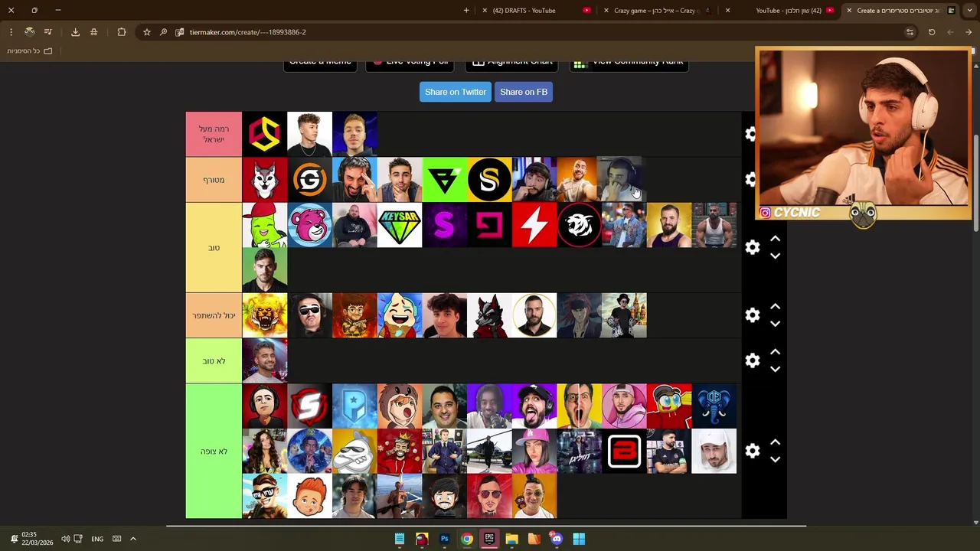This screenshot has width=980, height=551.
Task: Click Share on Twitter button
Action: tap(456, 92)
